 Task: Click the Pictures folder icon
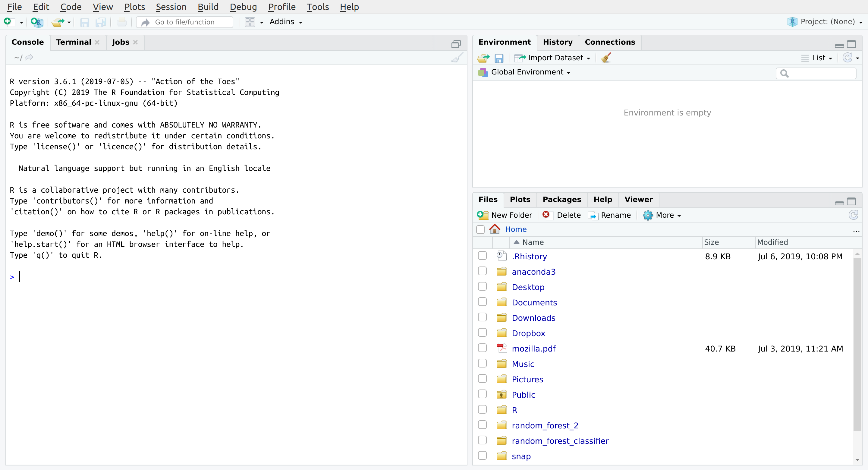(x=502, y=379)
